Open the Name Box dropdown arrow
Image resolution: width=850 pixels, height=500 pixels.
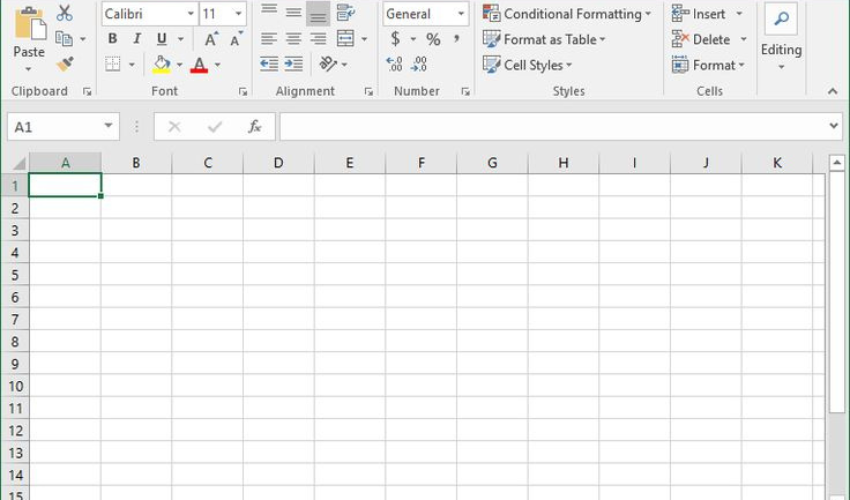pyautogui.click(x=109, y=127)
